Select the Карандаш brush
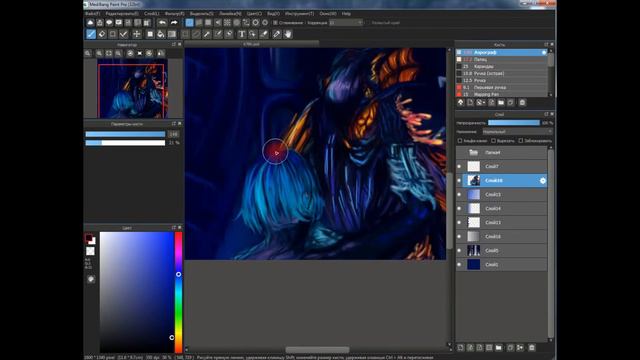640x360 pixels. coord(501,67)
